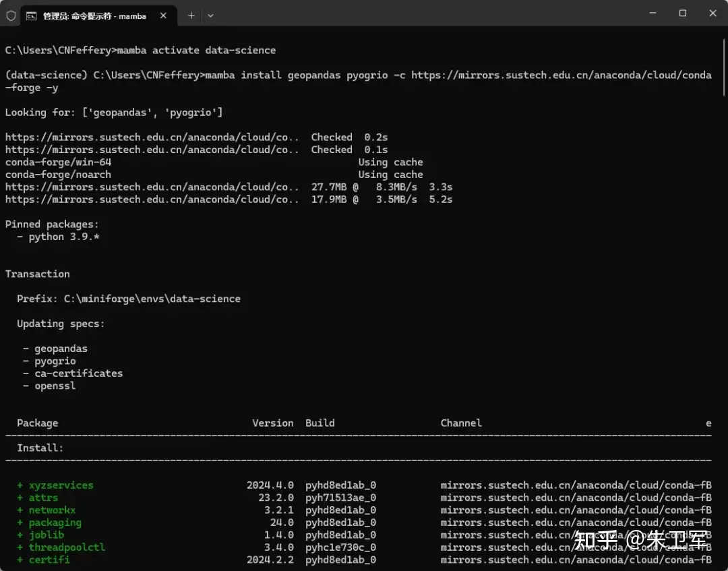This screenshot has height=571, width=728.
Task: Click the 'Transaction' heading
Action: 38,274
